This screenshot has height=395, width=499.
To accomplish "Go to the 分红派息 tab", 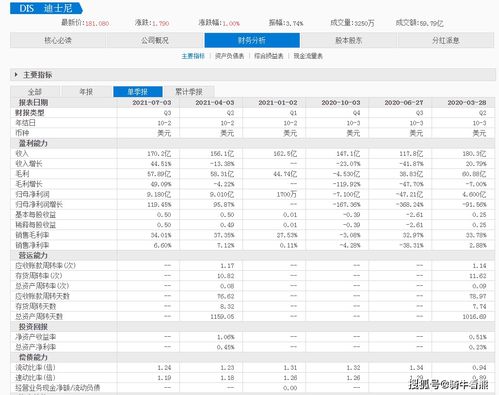I will (x=446, y=40).
